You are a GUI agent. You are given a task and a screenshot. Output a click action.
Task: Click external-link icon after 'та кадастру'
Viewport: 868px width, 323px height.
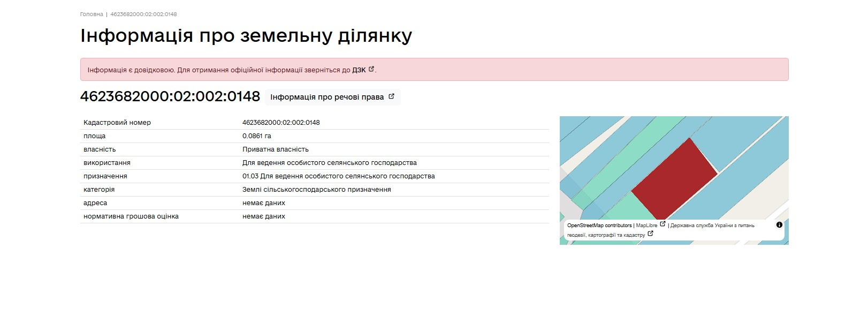[x=650, y=234]
